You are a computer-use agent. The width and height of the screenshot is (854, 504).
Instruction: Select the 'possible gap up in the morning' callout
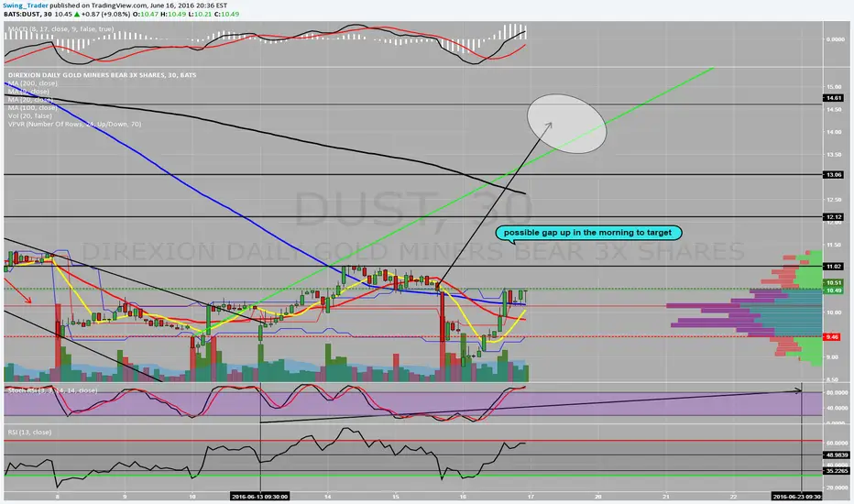click(587, 233)
